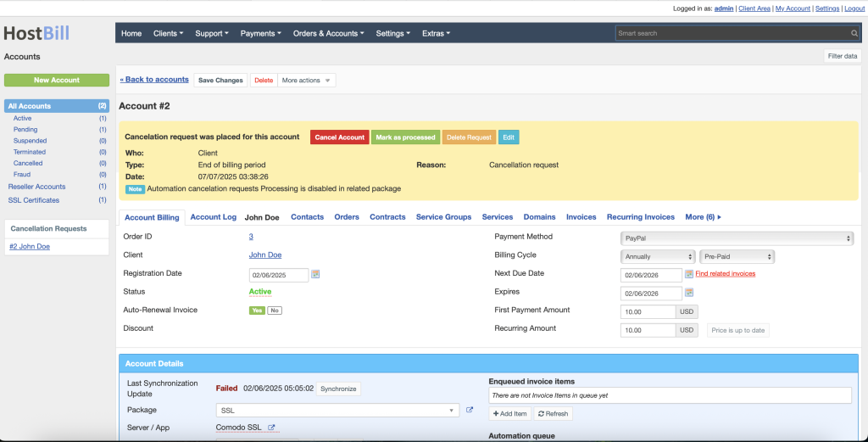
Task: Switch to the Service Groups tab
Action: tap(444, 217)
